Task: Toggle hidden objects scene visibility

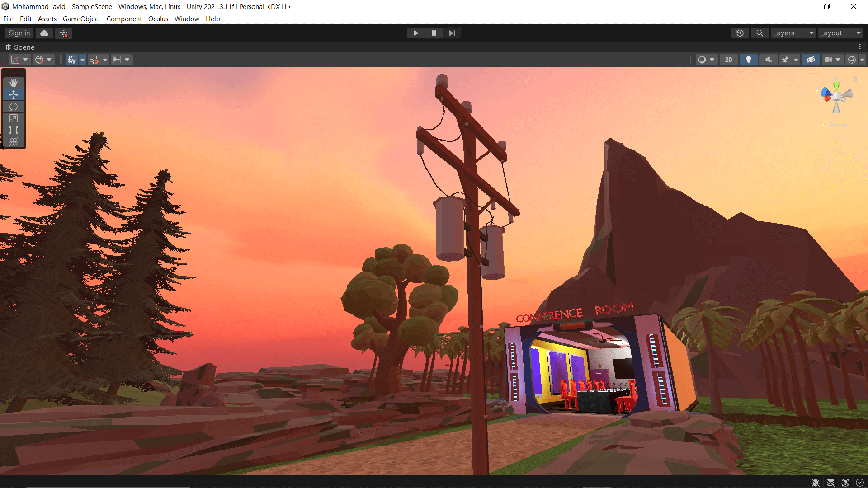Action: pos(811,60)
